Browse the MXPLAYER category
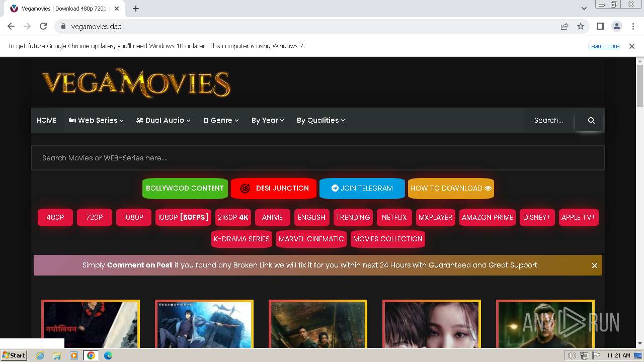The image size is (644, 362). click(x=436, y=217)
